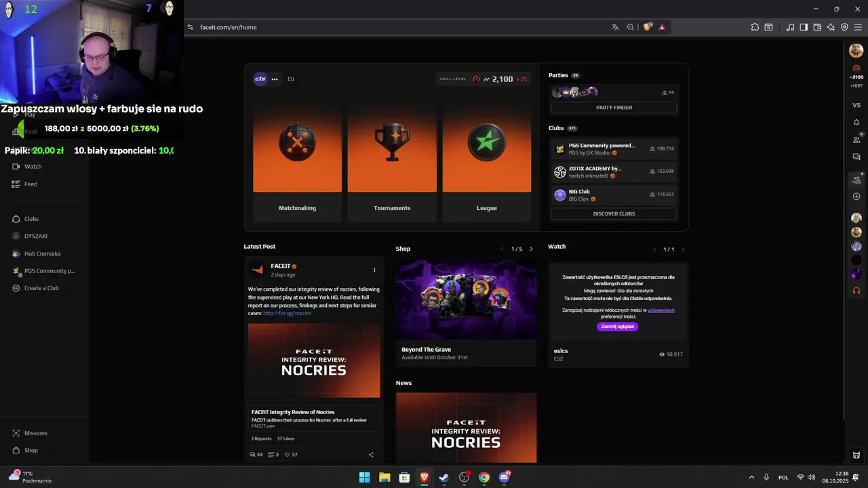
Task: Like the post via heart icon
Action: [x=288, y=455]
